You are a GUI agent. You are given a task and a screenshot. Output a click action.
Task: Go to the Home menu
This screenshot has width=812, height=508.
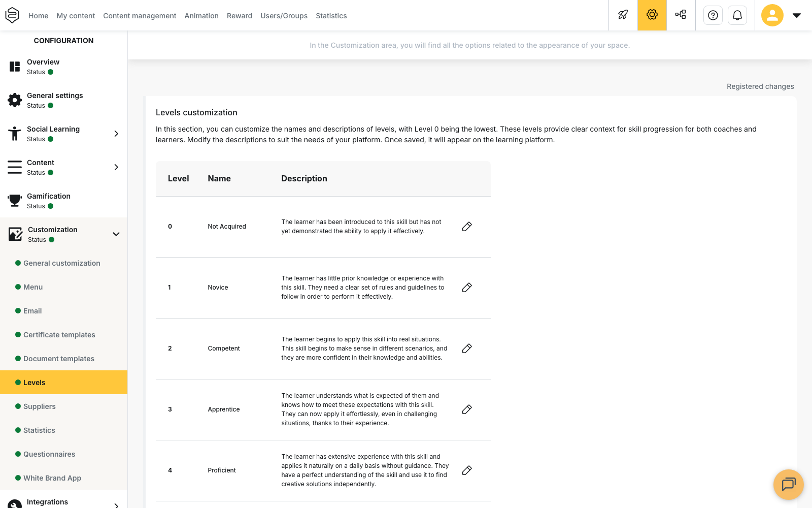click(39, 16)
